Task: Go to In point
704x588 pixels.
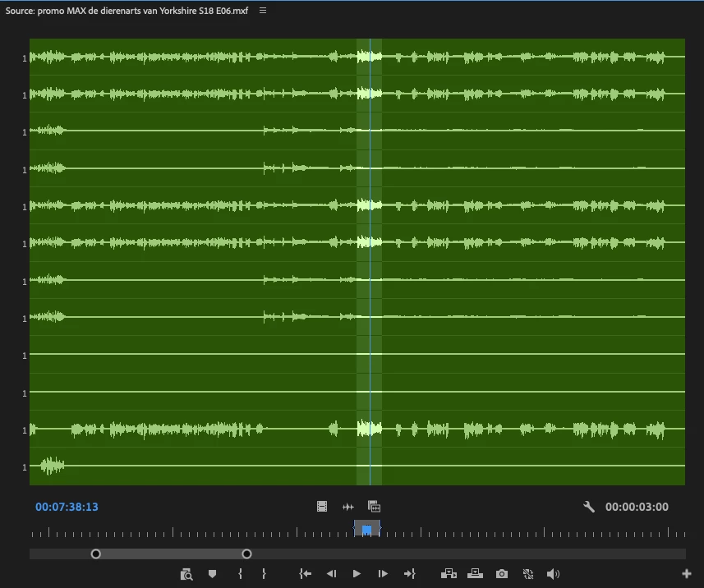Action: point(306,574)
